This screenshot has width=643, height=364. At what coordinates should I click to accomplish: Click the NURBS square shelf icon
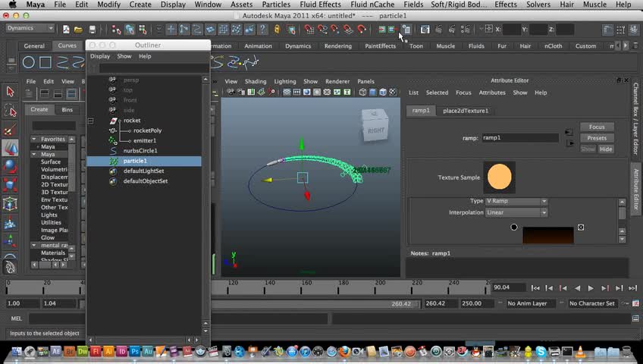click(x=45, y=62)
